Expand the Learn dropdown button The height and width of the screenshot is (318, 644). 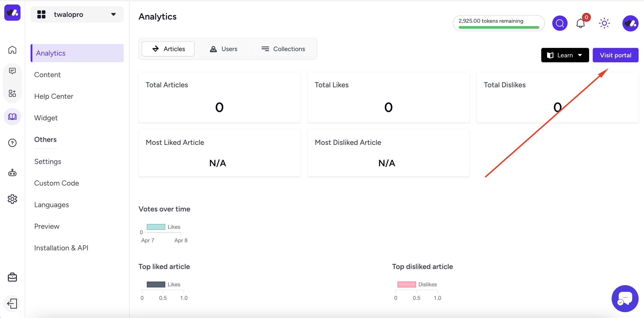565,55
